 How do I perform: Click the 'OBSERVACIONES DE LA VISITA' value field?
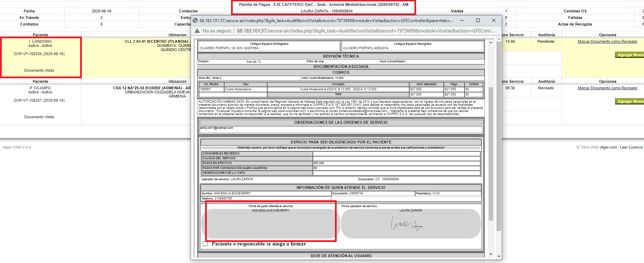click(x=396, y=173)
